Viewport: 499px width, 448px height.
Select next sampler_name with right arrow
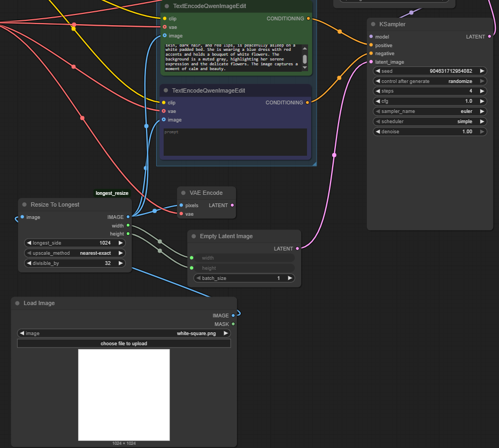(482, 111)
